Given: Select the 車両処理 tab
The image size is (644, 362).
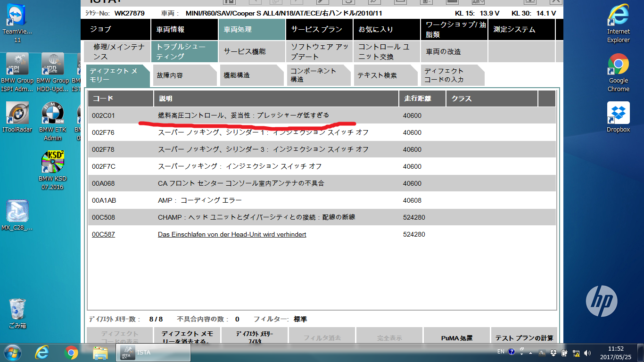Looking at the screenshot, I should click(x=252, y=29).
